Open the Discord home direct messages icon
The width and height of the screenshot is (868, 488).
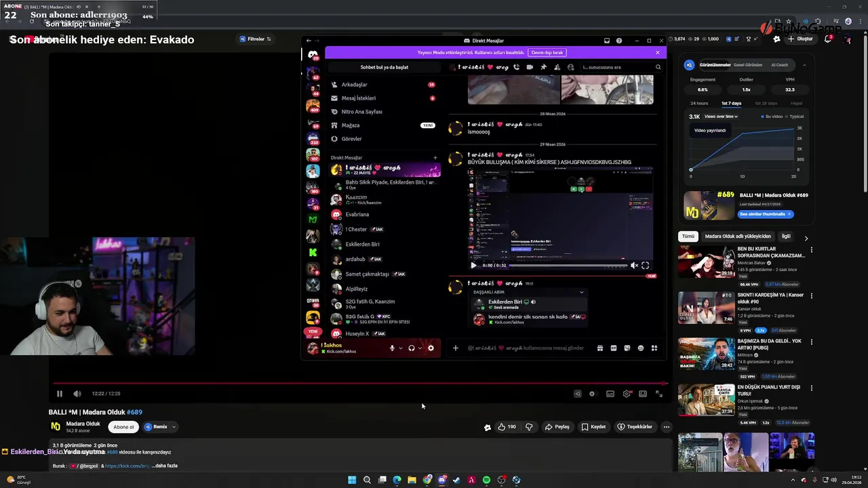(313, 55)
